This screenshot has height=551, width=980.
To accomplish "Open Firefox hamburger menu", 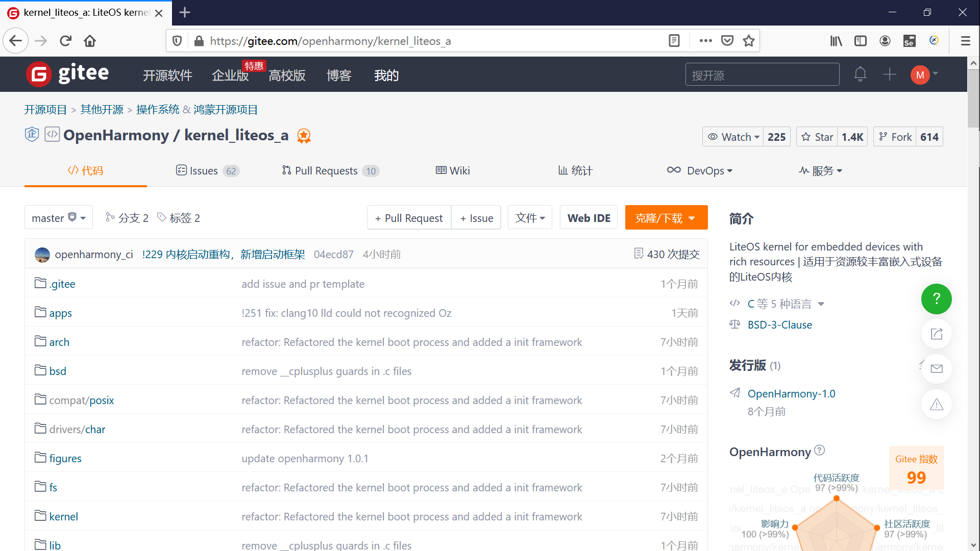I will click(x=965, y=41).
